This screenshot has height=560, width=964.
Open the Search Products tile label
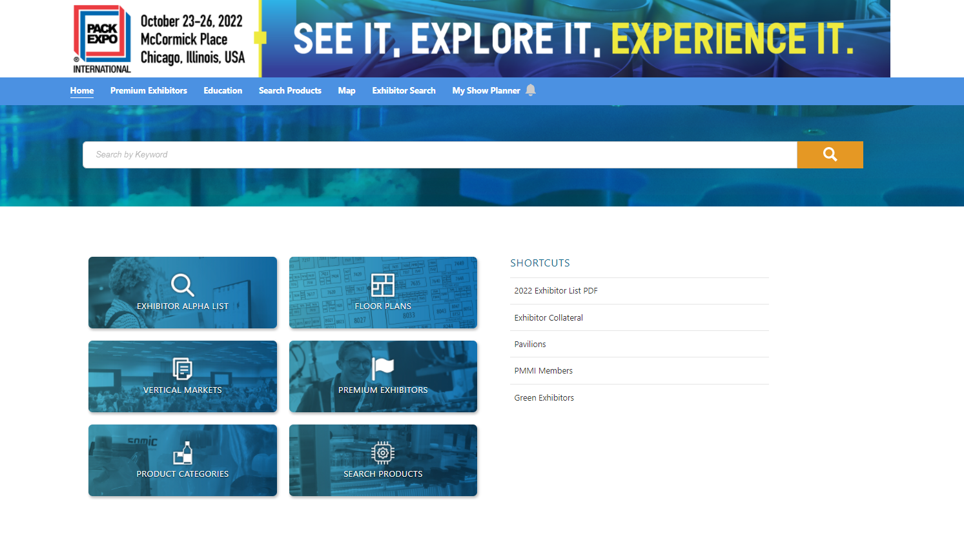tap(383, 474)
